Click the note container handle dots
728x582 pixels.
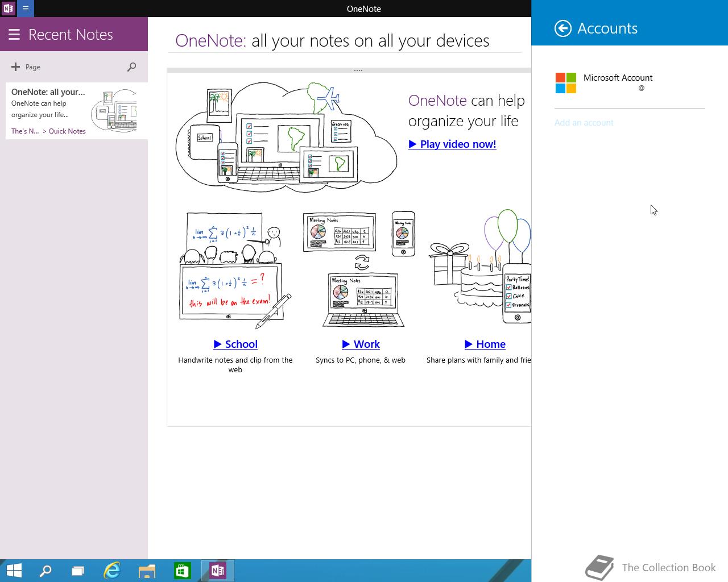358,70
